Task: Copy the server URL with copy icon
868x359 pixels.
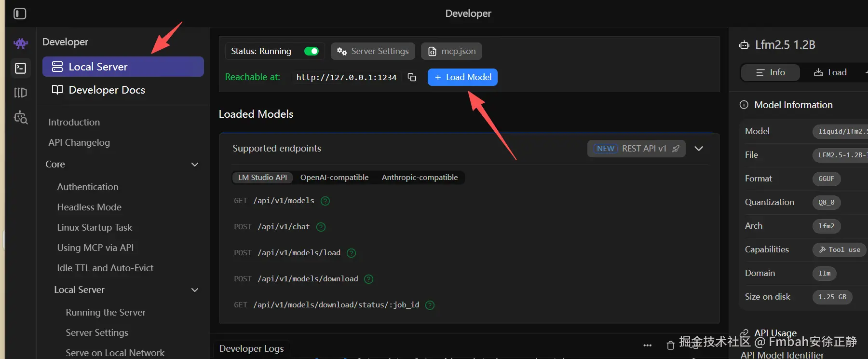Action: click(x=412, y=77)
